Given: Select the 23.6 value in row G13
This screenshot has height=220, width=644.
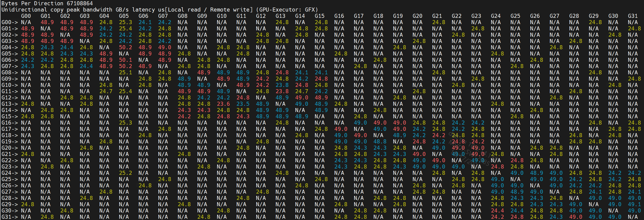Looking at the screenshot, I should coord(223,104).
